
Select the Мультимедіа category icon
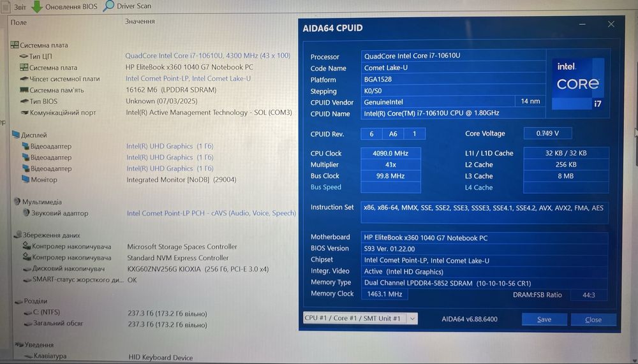coord(17,201)
